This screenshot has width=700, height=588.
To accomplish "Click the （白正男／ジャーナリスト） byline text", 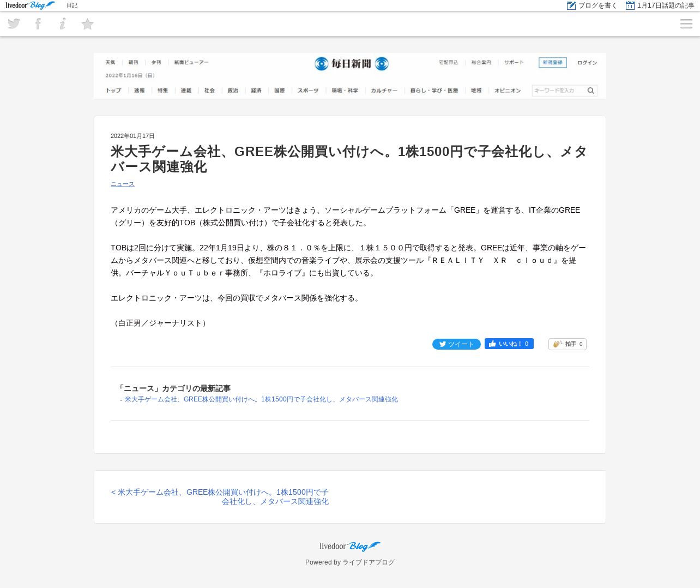I will pos(160,323).
